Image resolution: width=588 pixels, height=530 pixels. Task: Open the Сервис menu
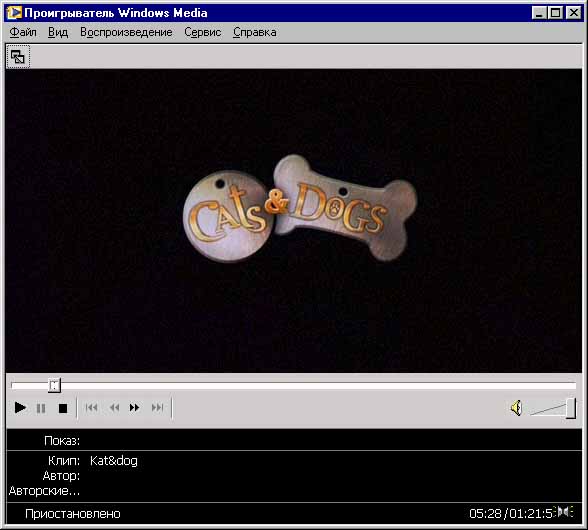[202, 32]
